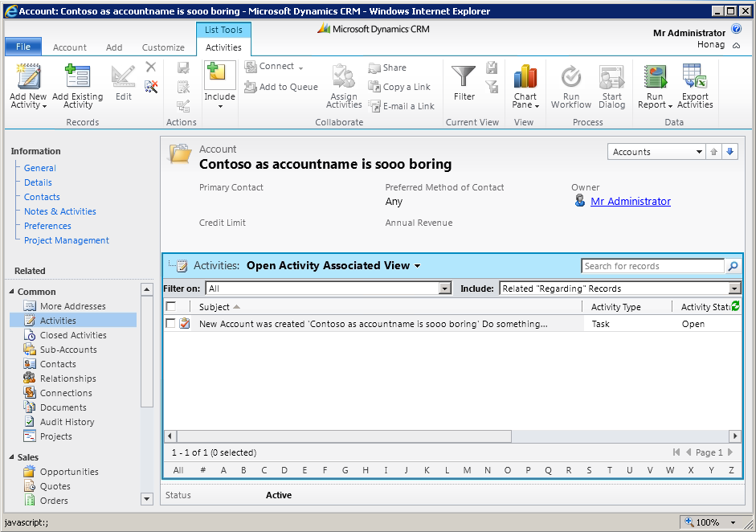Image resolution: width=756 pixels, height=532 pixels.
Task: Open Audit History in sidebar
Action: (67, 422)
